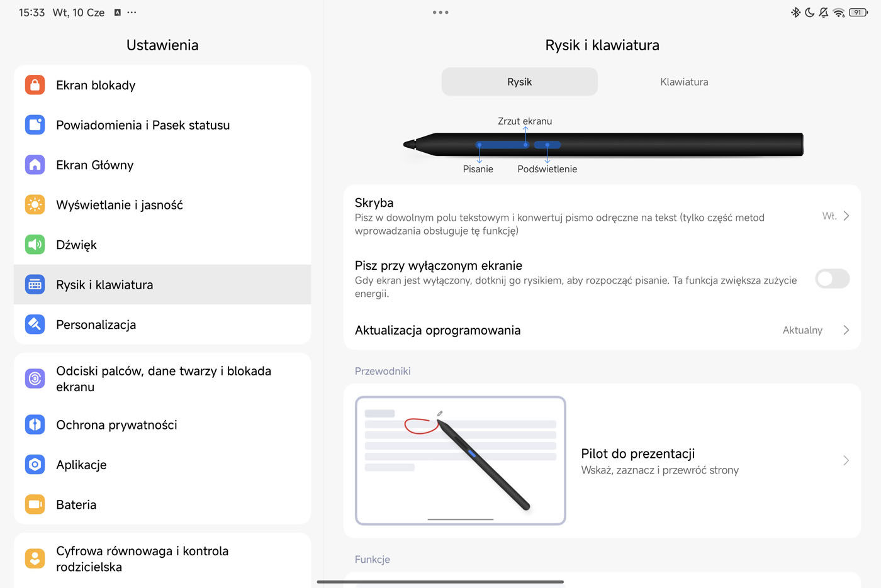The height and width of the screenshot is (588, 881).
Task: Tap the Funkcje section header
Action: (x=373, y=559)
